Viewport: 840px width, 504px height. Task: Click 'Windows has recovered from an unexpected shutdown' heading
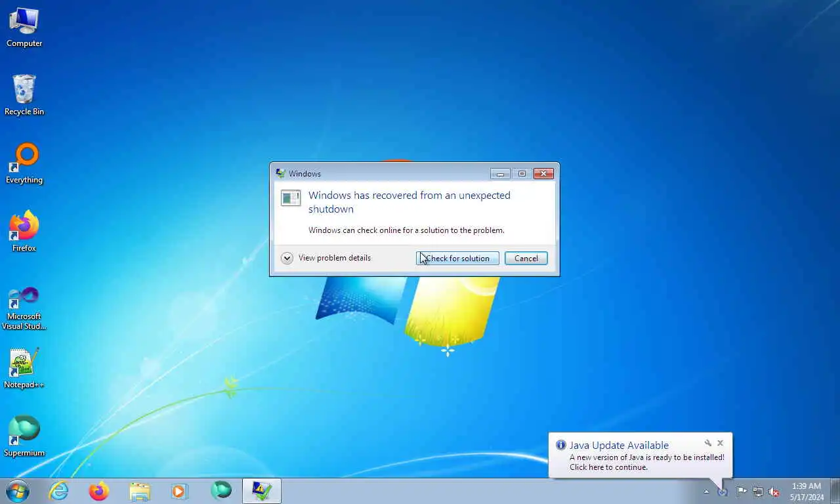click(409, 202)
